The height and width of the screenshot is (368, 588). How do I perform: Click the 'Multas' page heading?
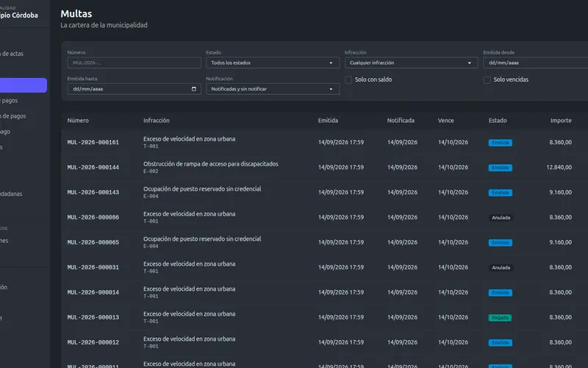[x=76, y=14]
